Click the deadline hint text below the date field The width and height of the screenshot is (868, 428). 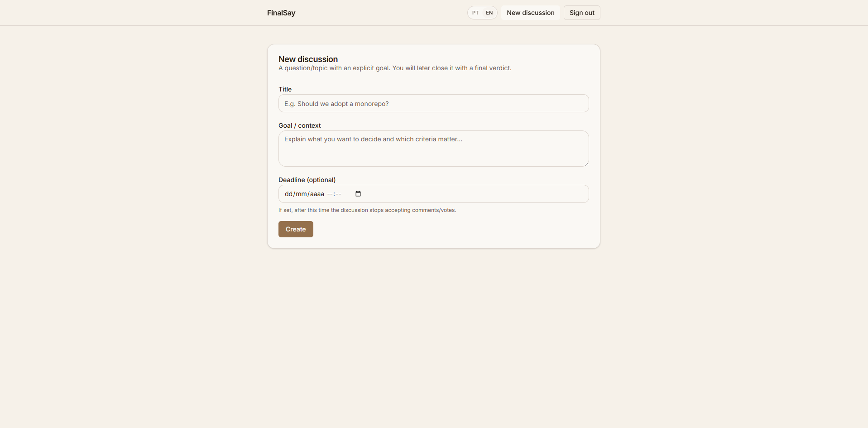pos(367,210)
